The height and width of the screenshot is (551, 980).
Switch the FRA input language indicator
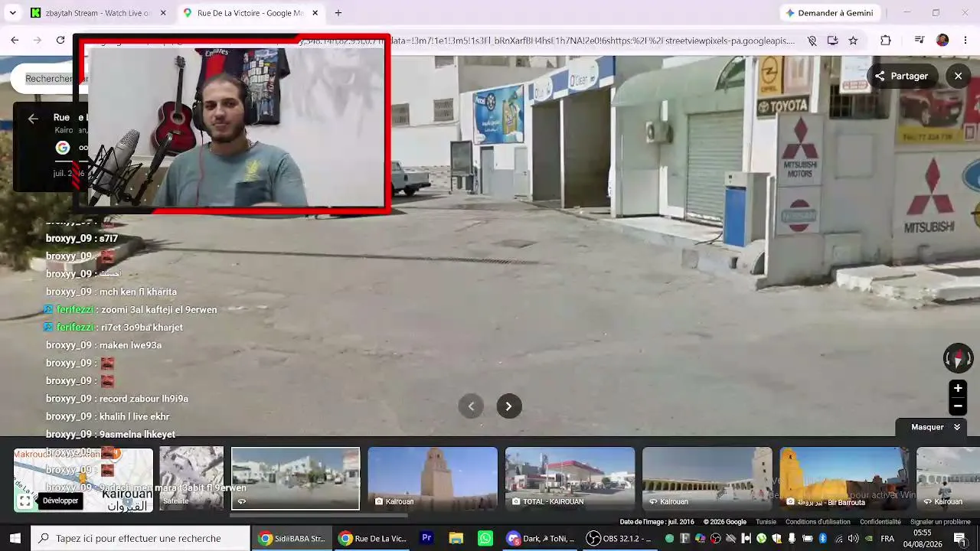(887, 539)
